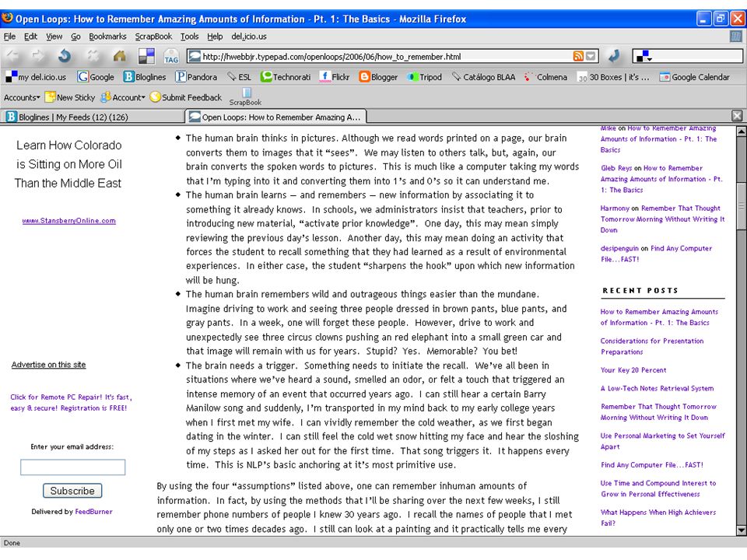Click the ScrapBook toolbar icon
The height and width of the screenshot is (560, 747).
[245, 97]
